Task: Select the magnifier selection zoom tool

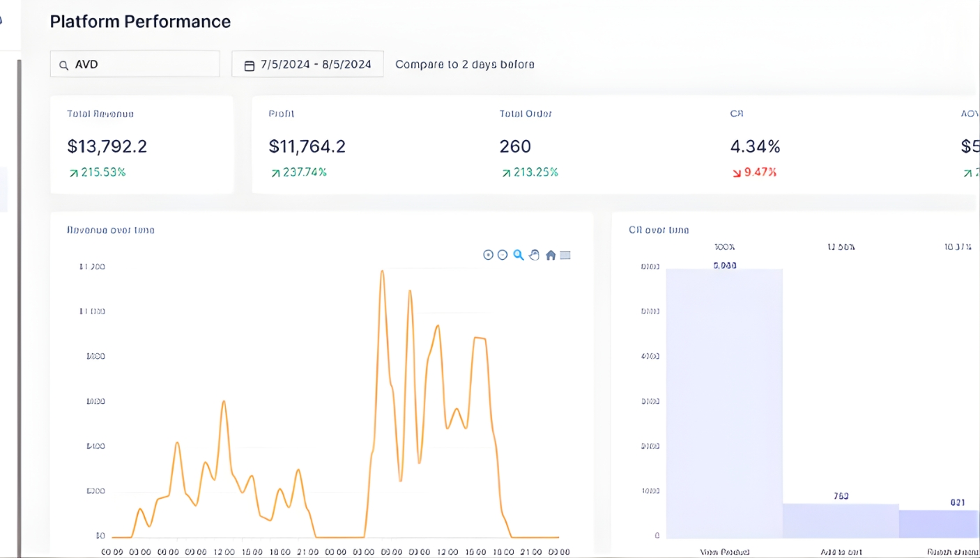Action: (519, 255)
